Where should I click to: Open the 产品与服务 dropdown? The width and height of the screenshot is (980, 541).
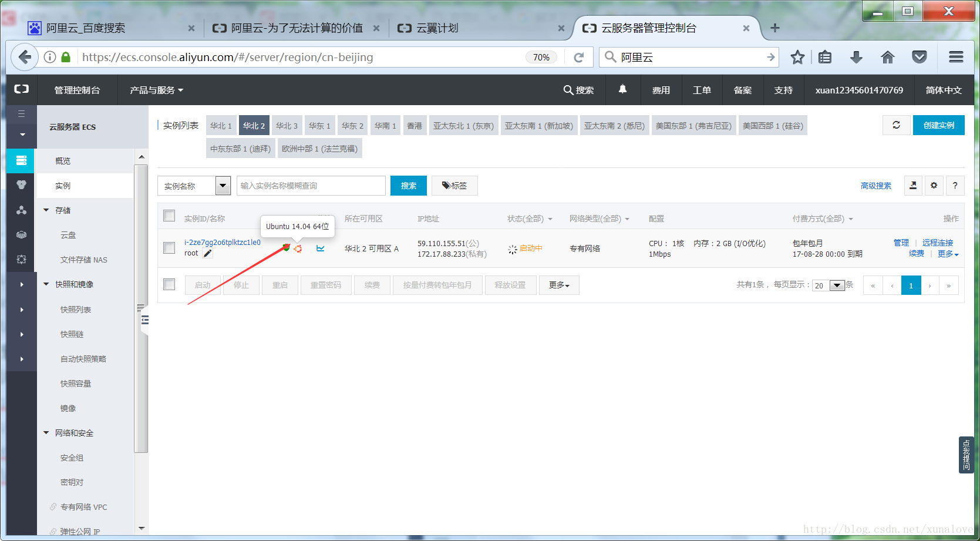157,90
